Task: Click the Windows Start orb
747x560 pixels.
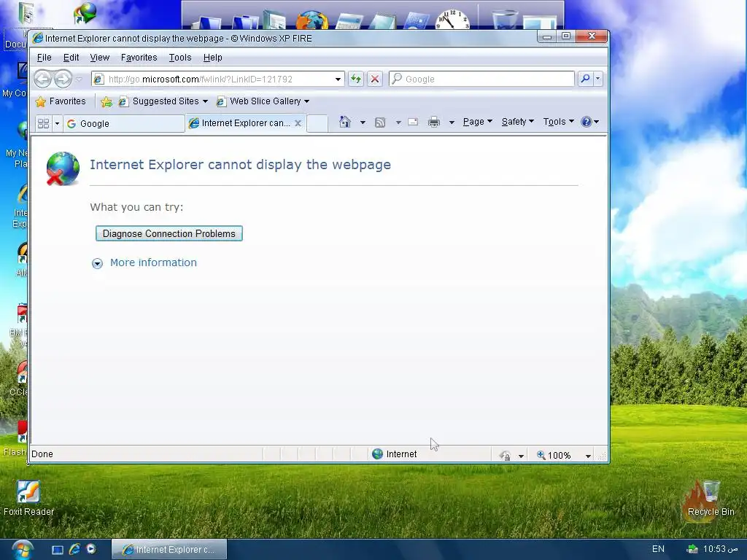Action: coord(22,550)
